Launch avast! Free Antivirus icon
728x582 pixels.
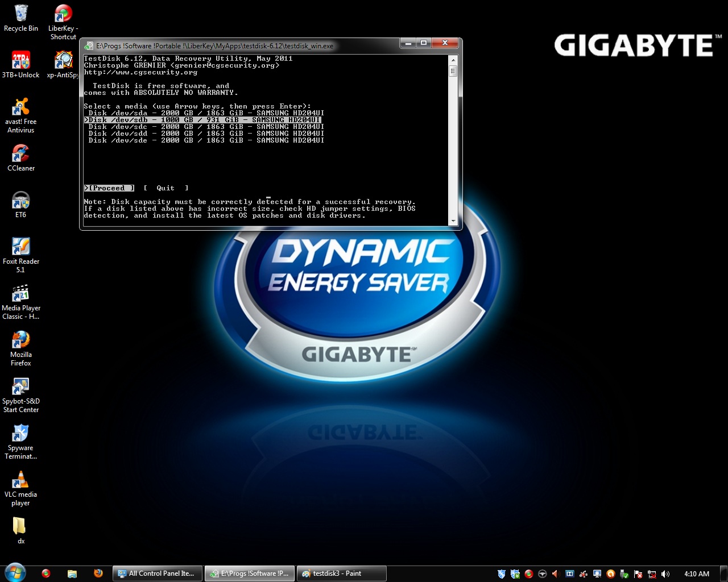(x=21, y=115)
